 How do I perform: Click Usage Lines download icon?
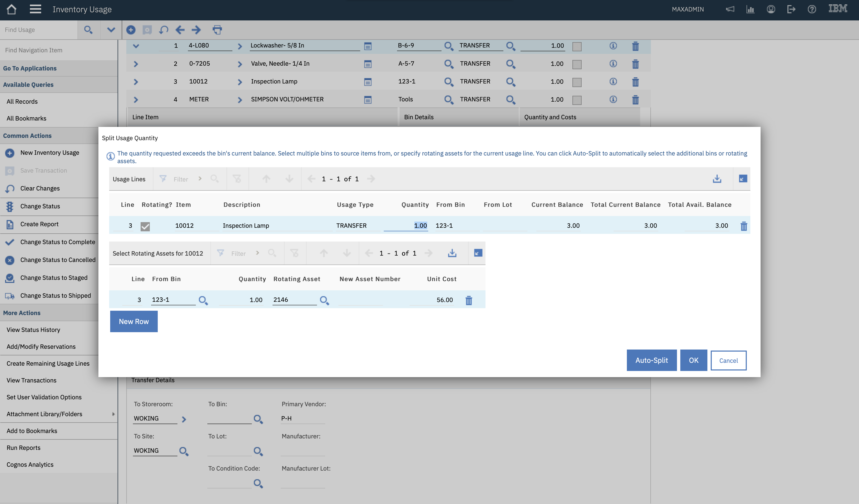717,179
